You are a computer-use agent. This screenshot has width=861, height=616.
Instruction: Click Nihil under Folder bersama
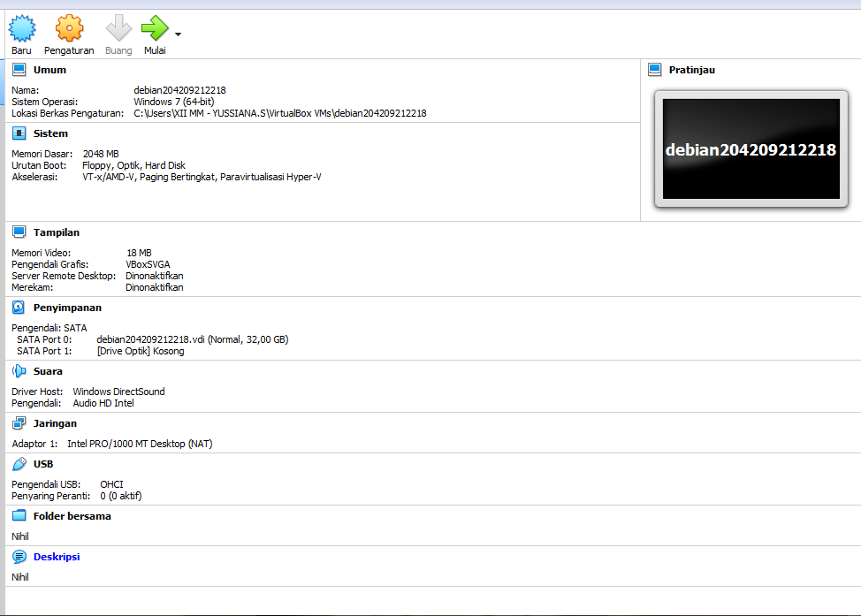click(x=20, y=536)
